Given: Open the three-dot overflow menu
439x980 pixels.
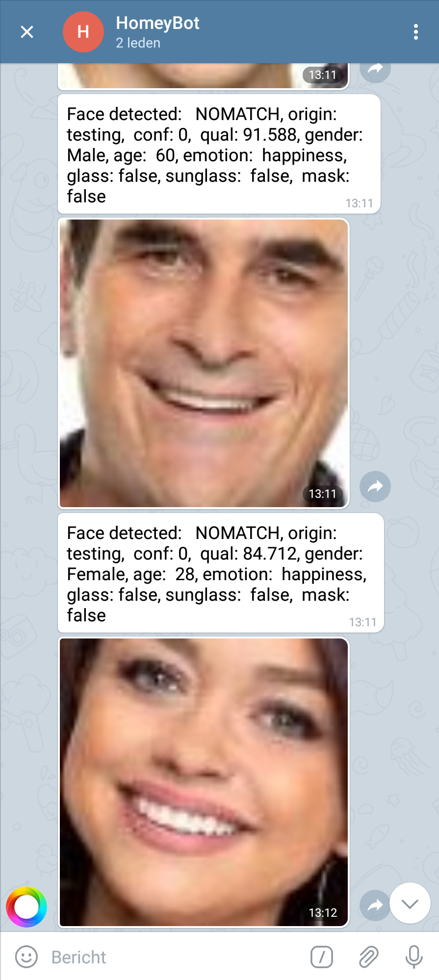Looking at the screenshot, I should (x=415, y=32).
